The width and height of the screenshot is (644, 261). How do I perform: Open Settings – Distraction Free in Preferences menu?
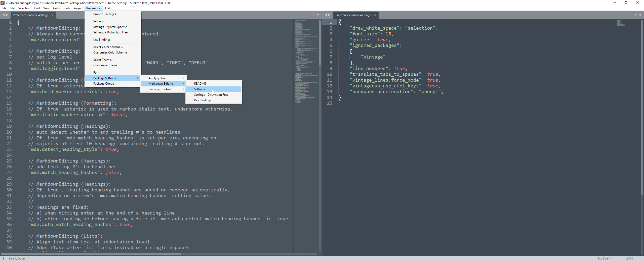point(113,32)
